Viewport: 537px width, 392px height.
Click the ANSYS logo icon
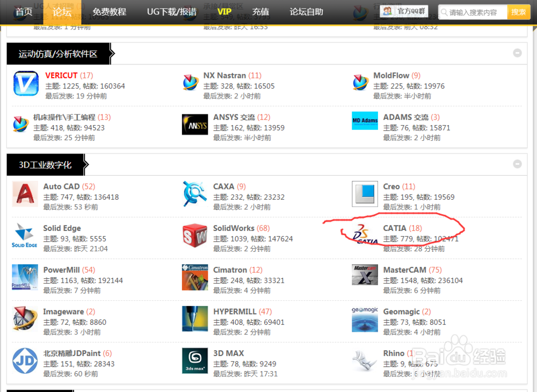click(195, 125)
